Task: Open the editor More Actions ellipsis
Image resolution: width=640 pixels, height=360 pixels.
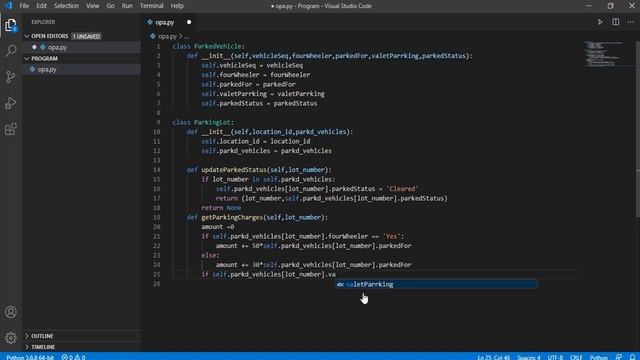Action: (631, 22)
